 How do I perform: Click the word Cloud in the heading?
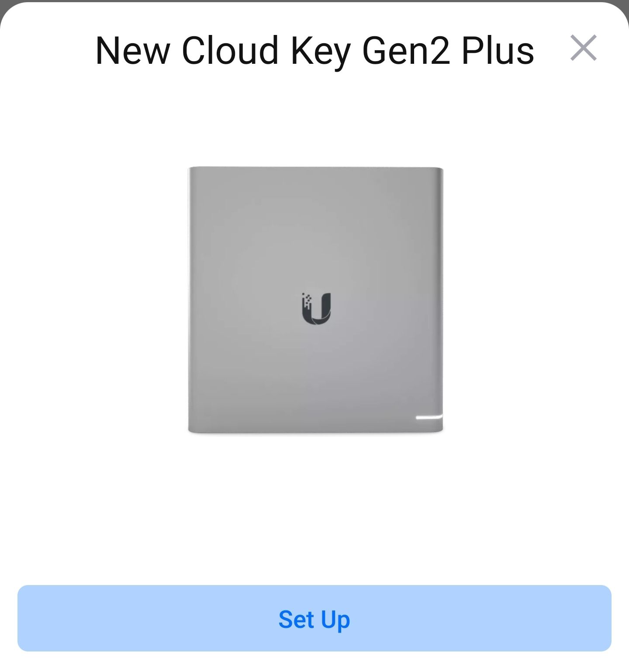click(x=230, y=51)
